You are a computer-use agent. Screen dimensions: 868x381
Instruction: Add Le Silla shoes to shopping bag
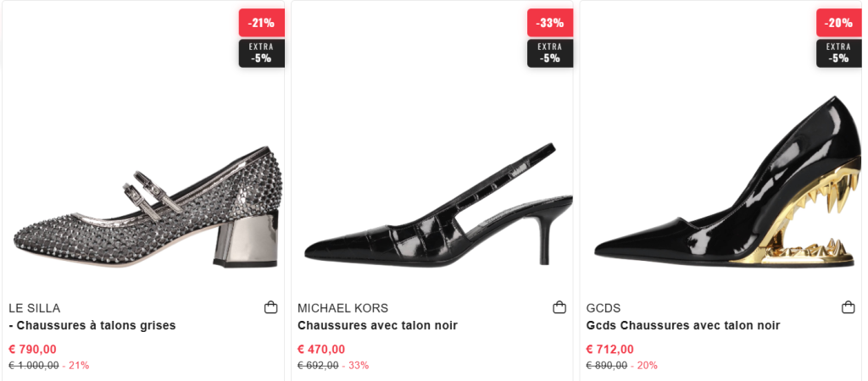click(x=271, y=307)
